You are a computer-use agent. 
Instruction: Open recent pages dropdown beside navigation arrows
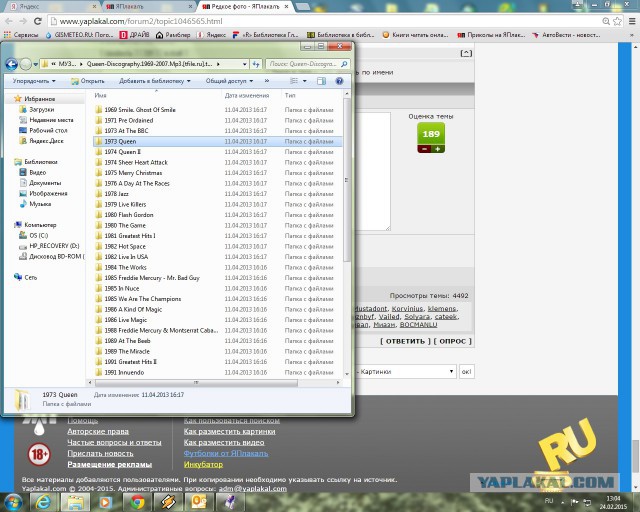36,64
